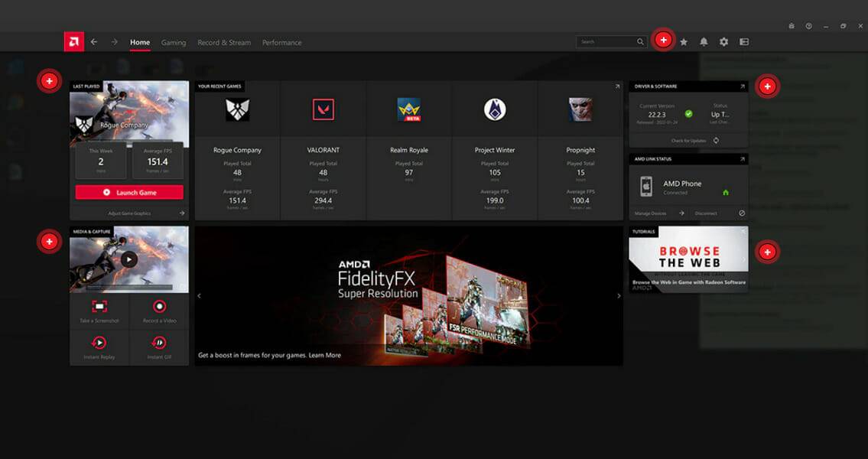Click Take a Screenshot icon

(99, 306)
